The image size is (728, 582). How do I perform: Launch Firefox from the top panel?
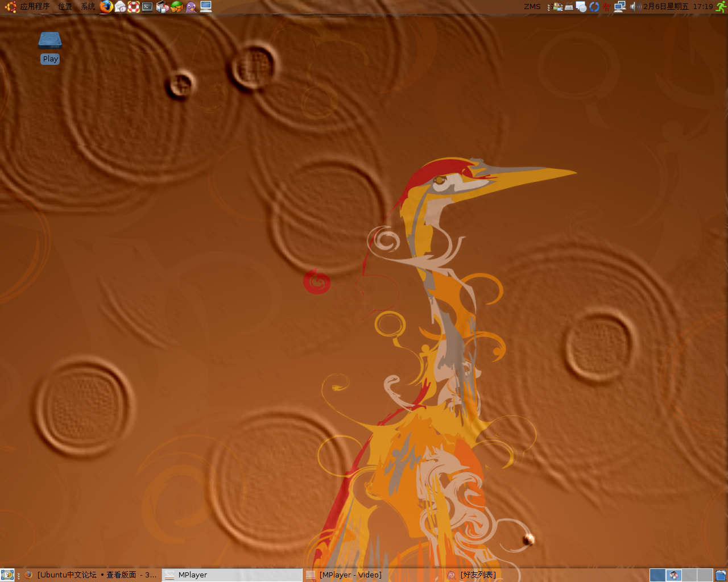(106, 7)
